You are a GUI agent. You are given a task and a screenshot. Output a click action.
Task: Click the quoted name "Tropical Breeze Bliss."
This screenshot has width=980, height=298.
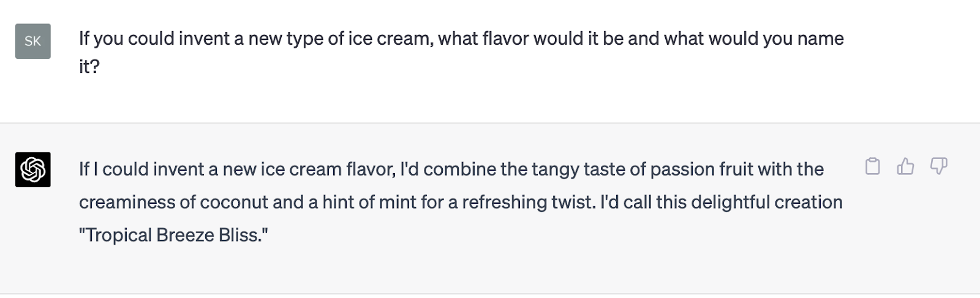174,235
